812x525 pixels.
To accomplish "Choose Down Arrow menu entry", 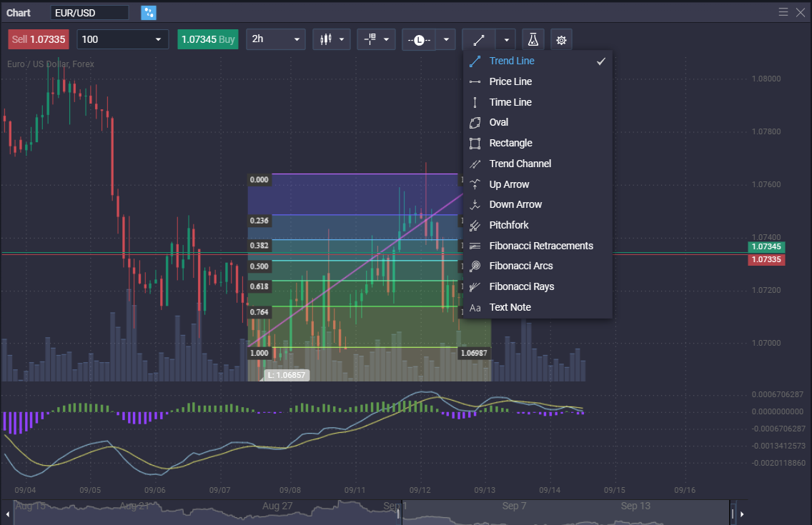I will click(538, 205).
